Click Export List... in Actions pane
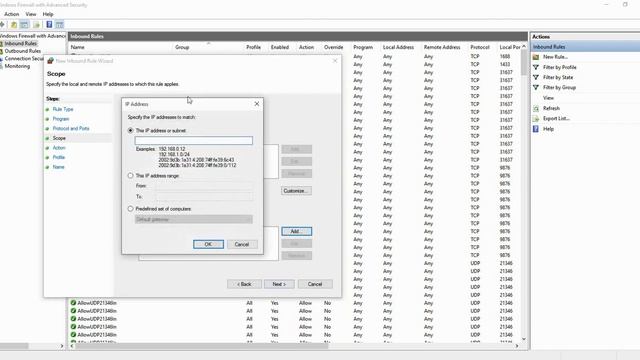 [x=556, y=118]
